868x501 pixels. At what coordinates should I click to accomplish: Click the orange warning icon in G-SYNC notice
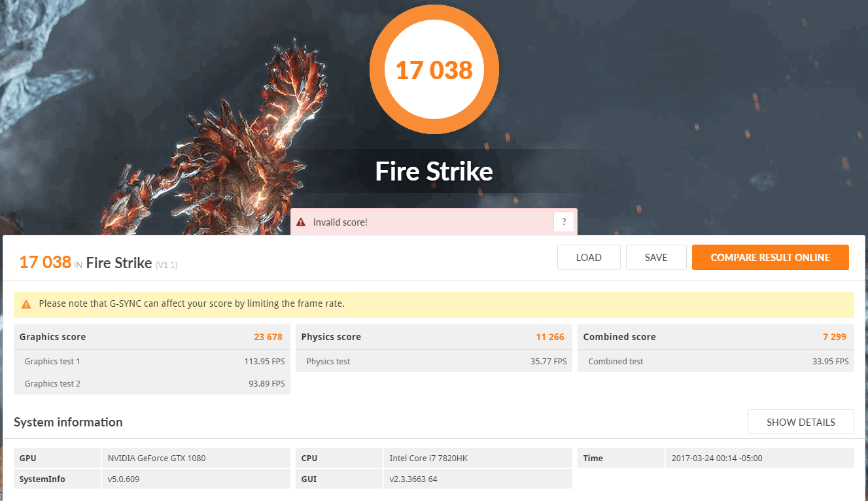click(26, 304)
